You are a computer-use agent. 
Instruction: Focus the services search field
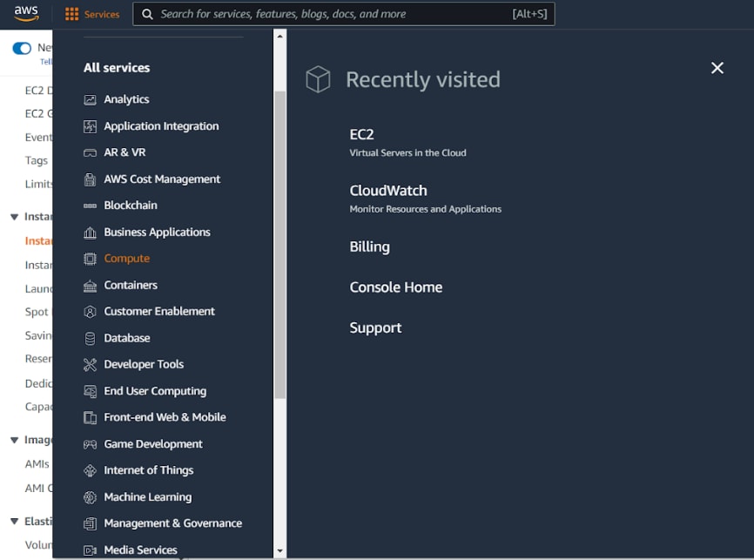[x=343, y=14]
